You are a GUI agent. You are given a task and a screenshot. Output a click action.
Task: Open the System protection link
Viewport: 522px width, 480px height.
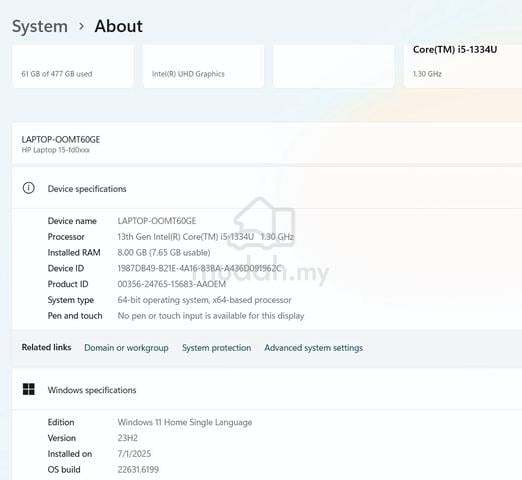pyautogui.click(x=217, y=348)
